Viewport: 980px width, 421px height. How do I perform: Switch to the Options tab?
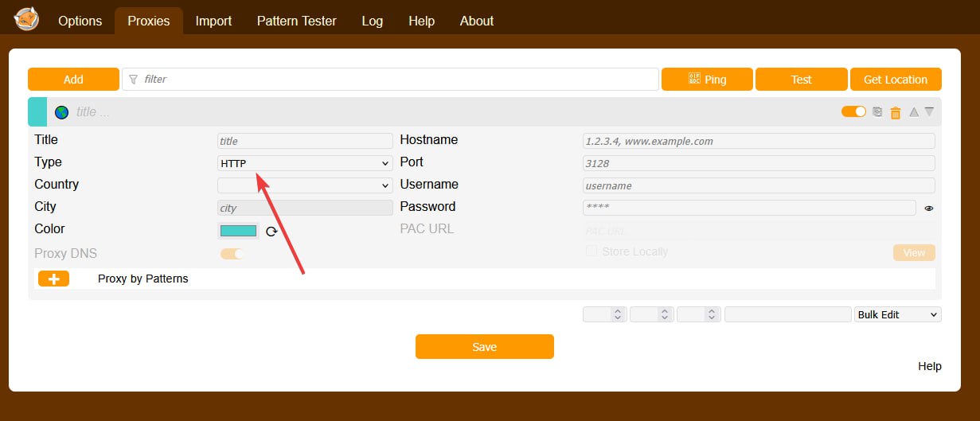tap(80, 21)
